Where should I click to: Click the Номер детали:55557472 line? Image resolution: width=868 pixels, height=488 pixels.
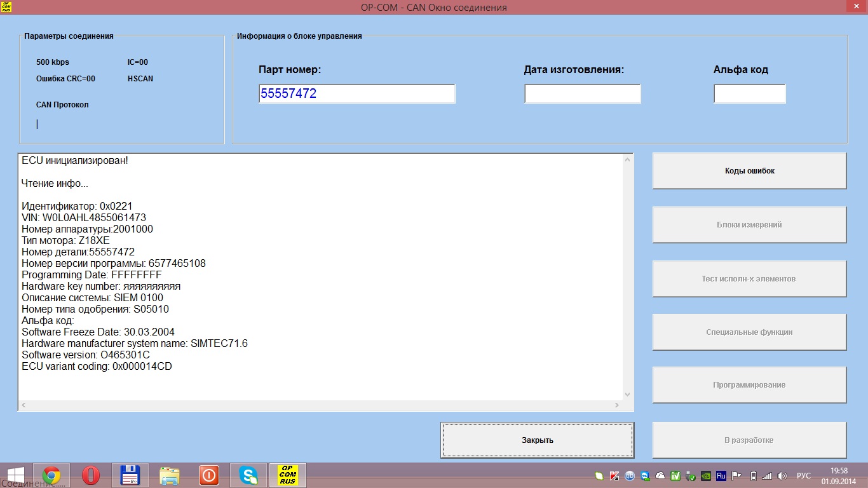tap(78, 252)
